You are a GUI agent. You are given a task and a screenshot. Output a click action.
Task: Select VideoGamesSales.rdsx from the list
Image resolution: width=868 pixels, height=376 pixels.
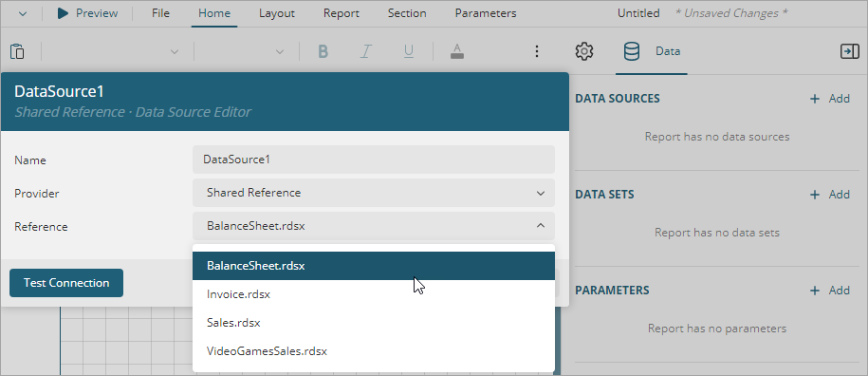pos(374,351)
